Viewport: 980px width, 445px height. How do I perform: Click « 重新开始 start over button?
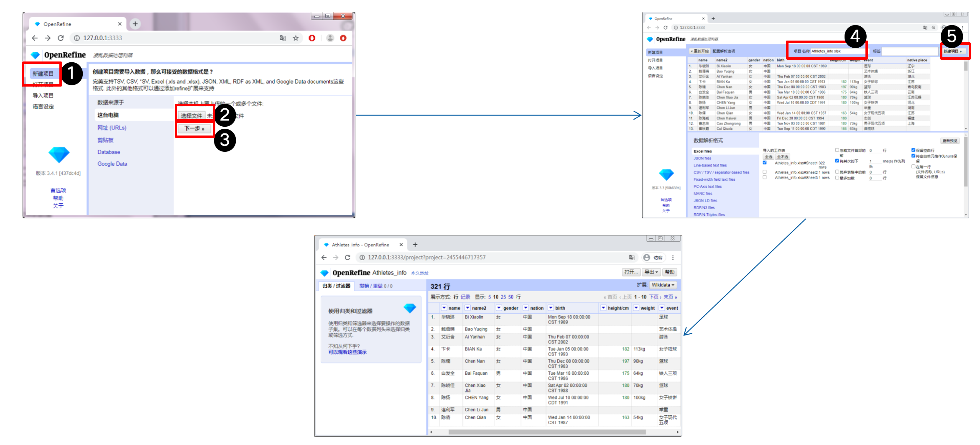699,51
